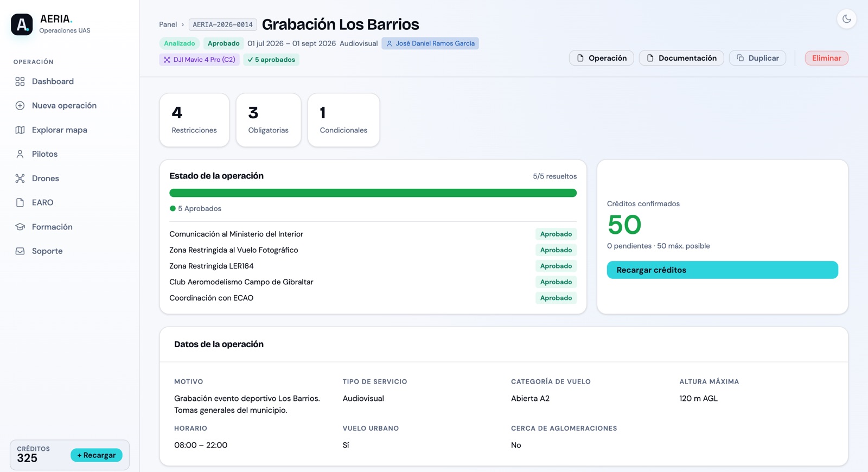Select the 3 Obligatorias card

(269, 120)
